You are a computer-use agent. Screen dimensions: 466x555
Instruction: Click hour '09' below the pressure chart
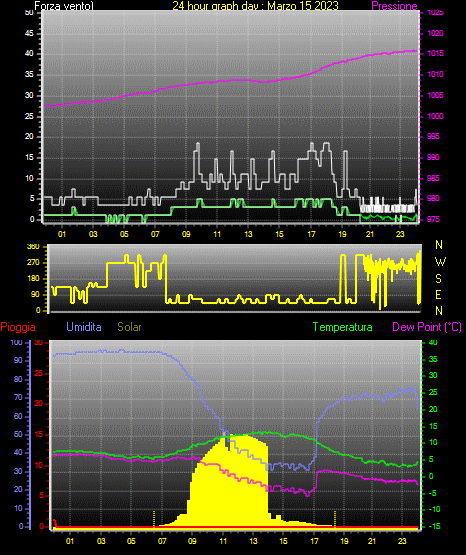[x=186, y=234]
